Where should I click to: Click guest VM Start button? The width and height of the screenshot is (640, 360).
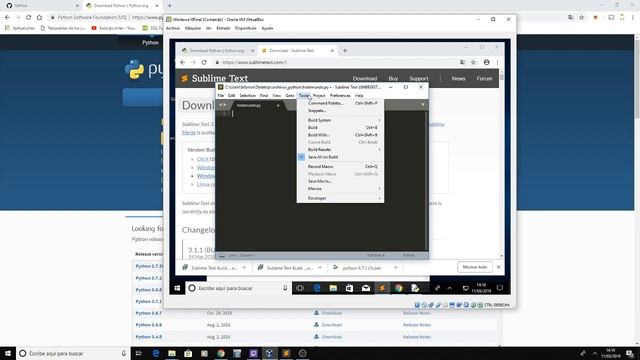pyautogui.click(x=177, y=288)
